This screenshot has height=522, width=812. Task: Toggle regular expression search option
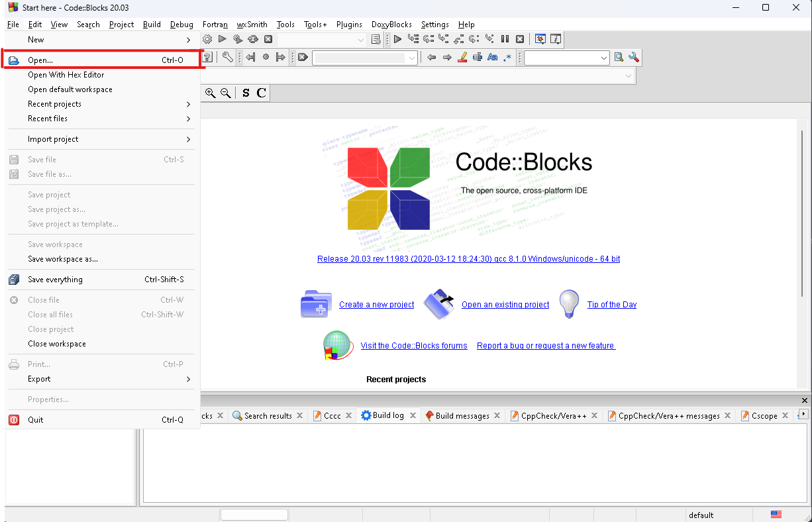pyautogui.click(x=507, y=58)
